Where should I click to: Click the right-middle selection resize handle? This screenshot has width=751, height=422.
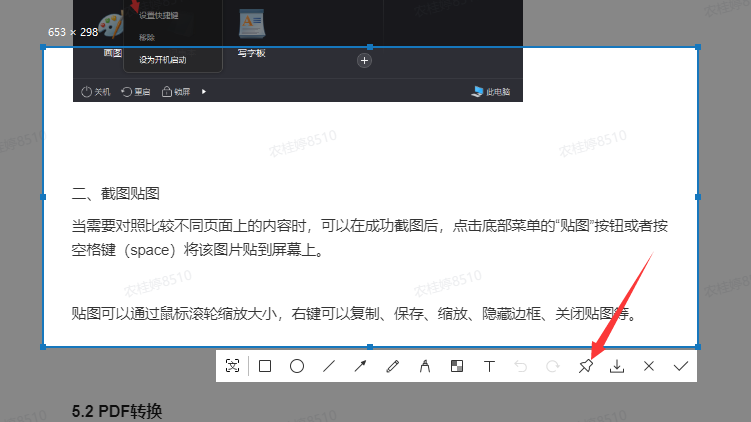point(698,197)
